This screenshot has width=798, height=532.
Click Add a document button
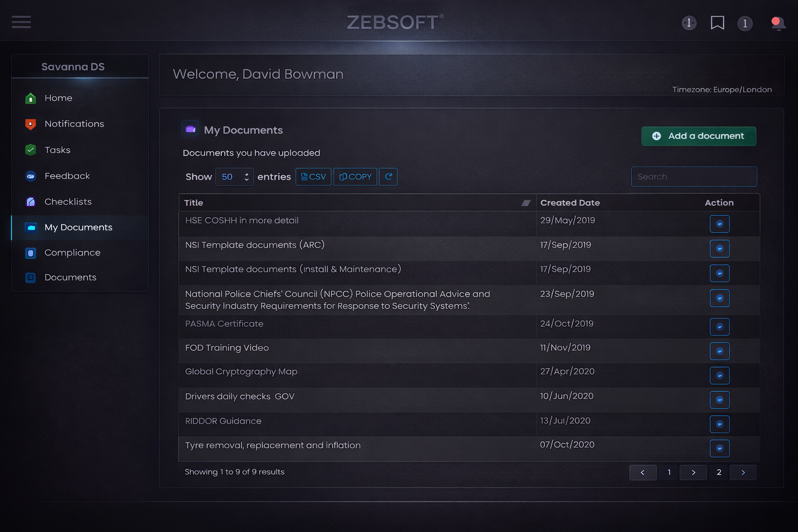point(698,136)
